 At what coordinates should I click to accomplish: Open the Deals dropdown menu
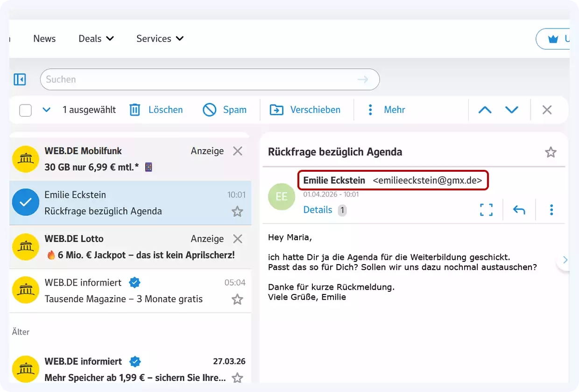(x=96, y=39)
